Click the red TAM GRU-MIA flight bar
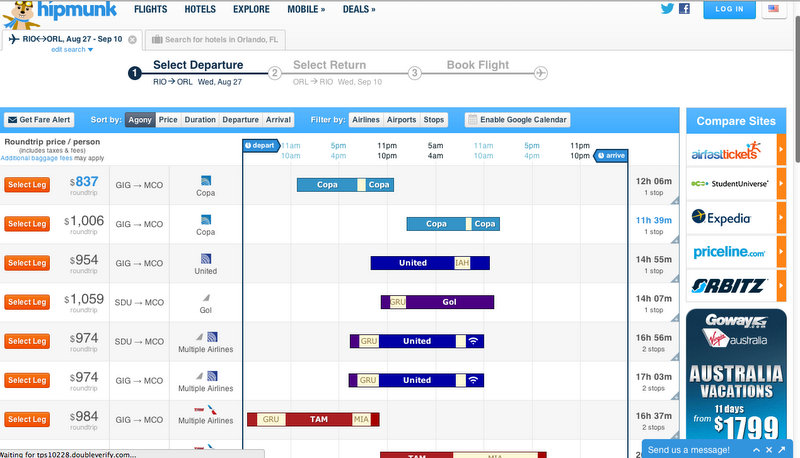 point(313,419)
